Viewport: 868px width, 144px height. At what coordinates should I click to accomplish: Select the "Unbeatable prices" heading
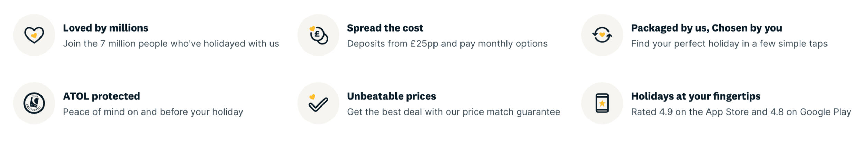coord(391,96)
